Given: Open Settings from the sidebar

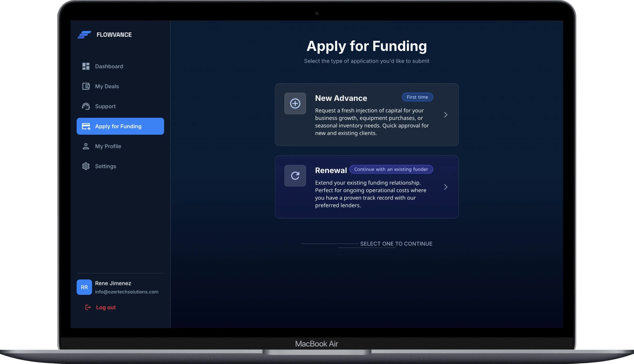Looking at the screenshot, I should tap(120, 166).
